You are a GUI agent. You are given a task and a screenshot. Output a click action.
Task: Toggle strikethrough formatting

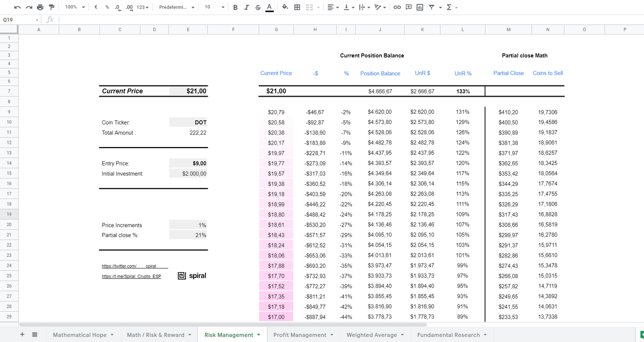click(257, 7)
